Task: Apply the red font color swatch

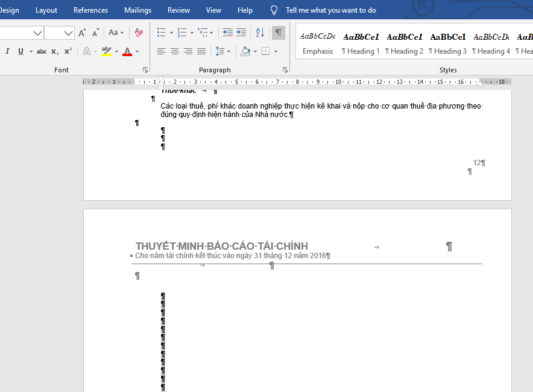Action: 127,51
